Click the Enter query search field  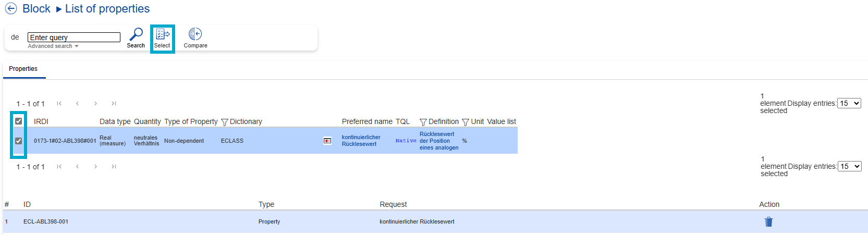click(74, 38)
